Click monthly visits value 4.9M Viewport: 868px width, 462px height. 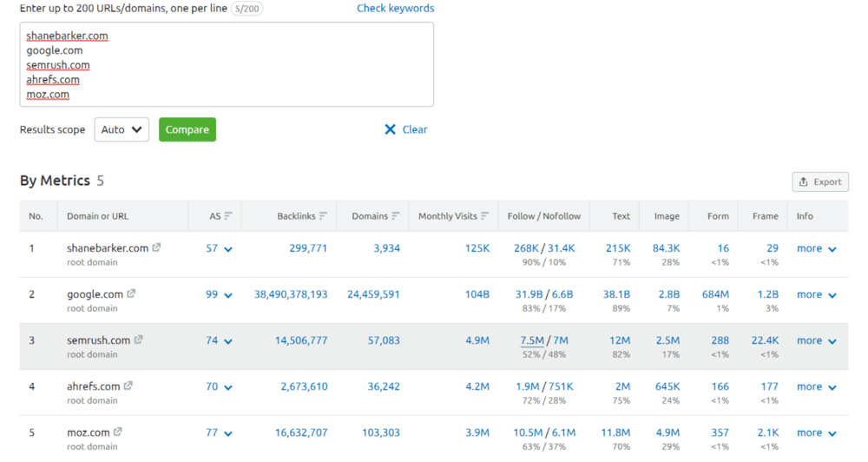click(477, 340)
